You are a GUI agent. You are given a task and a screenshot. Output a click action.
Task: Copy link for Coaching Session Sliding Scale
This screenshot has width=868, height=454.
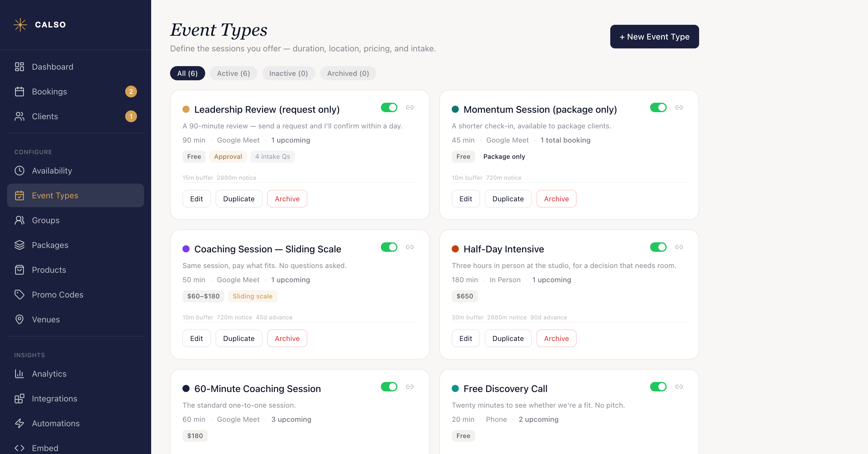410,247
